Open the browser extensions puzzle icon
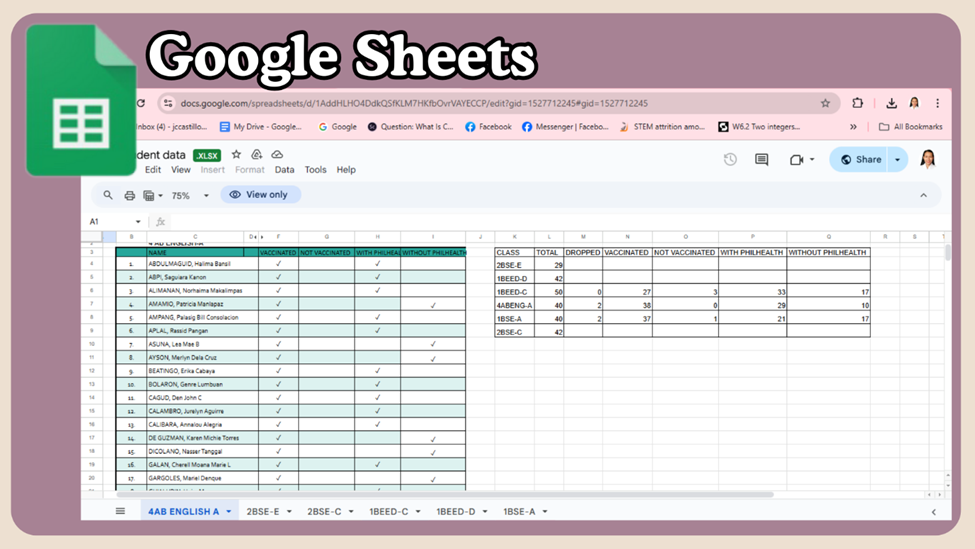Viewport: 975px width, 549px height. coord(857,103)
